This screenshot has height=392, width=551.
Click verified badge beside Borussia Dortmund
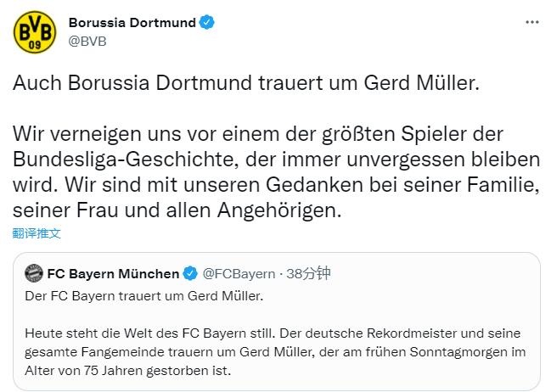[207, 22]
